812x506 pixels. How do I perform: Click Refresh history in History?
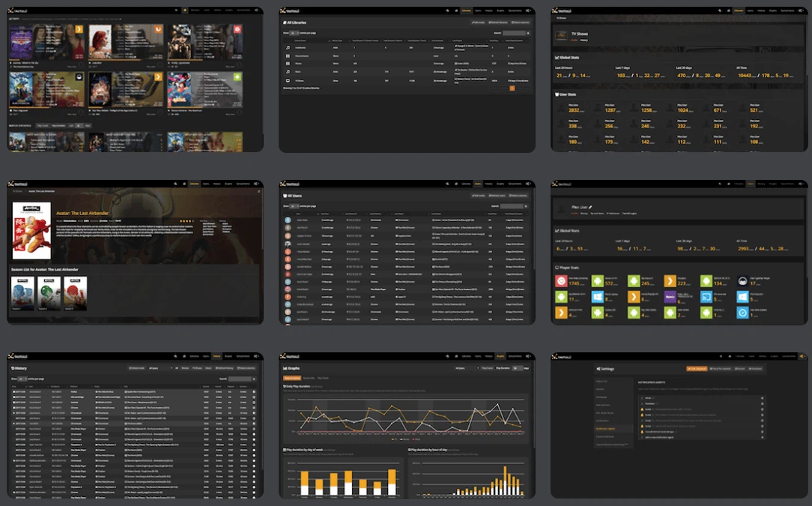pyautogui.click(x=225, y=368)
